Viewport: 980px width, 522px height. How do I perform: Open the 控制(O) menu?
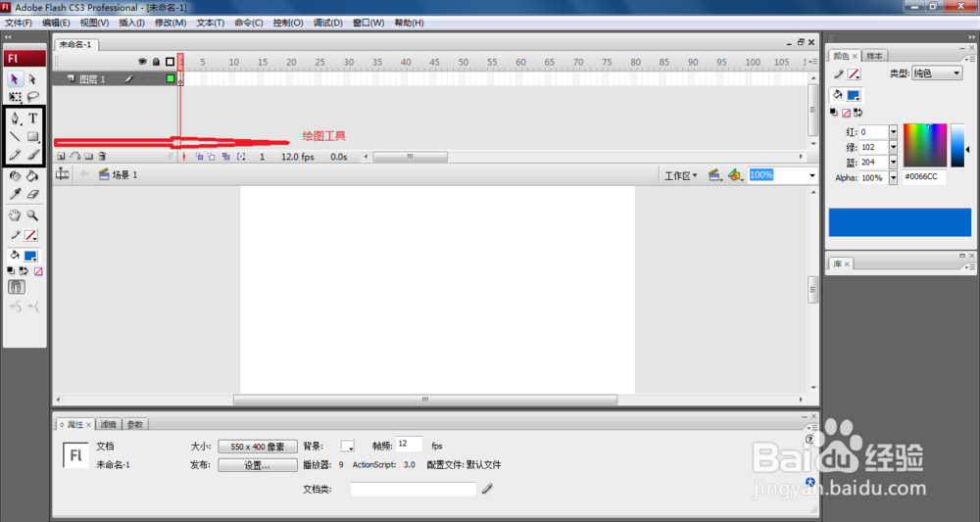(288, 23)
